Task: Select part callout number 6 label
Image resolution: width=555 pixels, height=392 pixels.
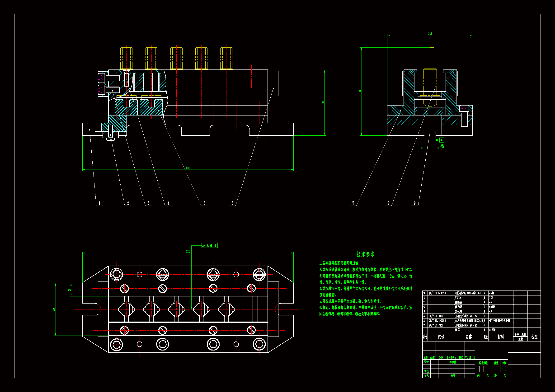Action: point(232,203)
